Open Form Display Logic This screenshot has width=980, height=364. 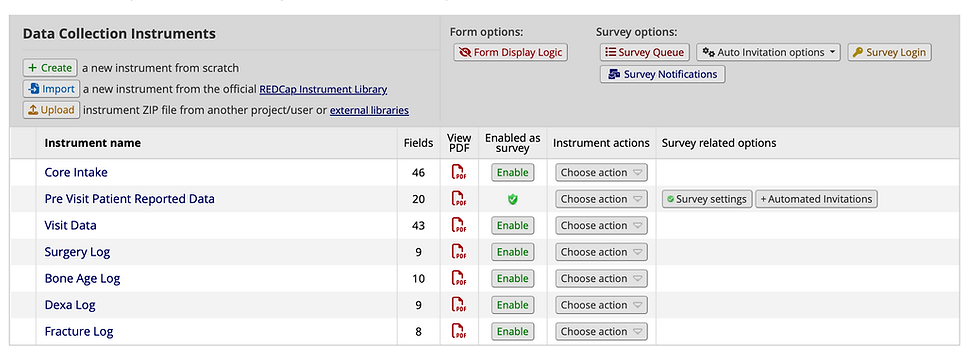tap(511, 53)
